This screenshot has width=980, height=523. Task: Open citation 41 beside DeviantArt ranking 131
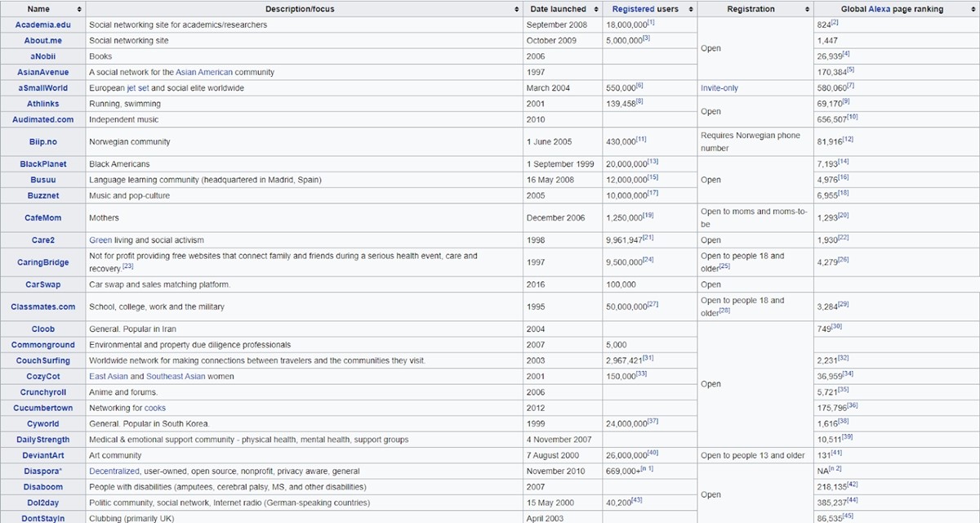pos(836,453)
